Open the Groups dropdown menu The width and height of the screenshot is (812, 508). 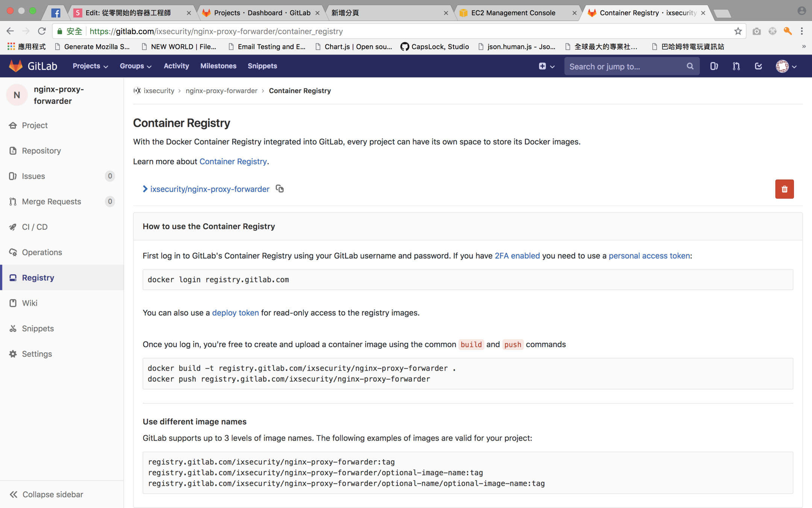[135, 66]
